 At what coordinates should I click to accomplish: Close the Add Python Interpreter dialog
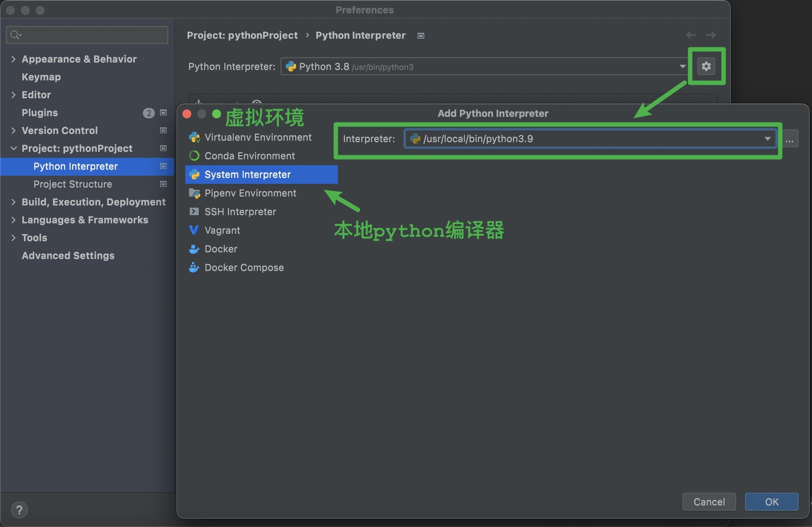click(x=187, y=114)
